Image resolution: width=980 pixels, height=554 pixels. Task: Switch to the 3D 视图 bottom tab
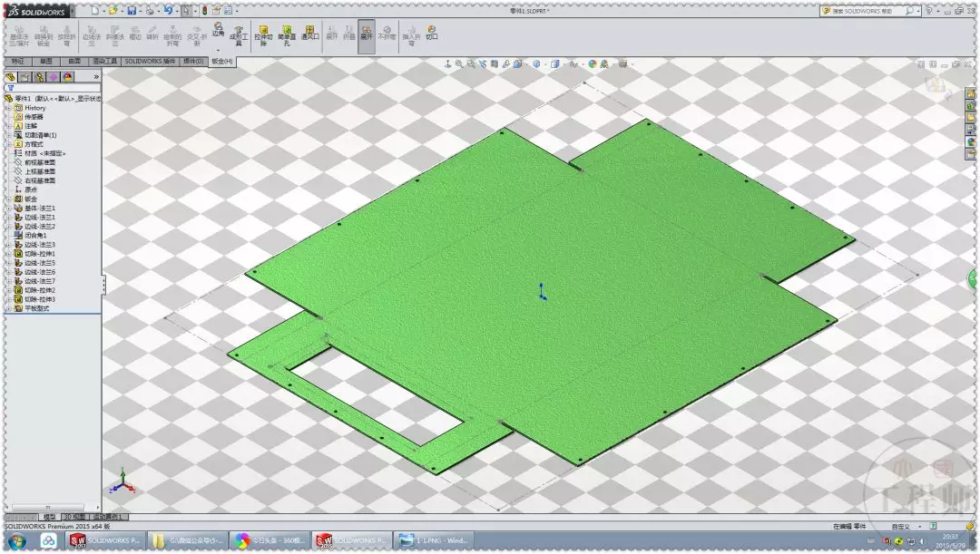tap(74, 517)
